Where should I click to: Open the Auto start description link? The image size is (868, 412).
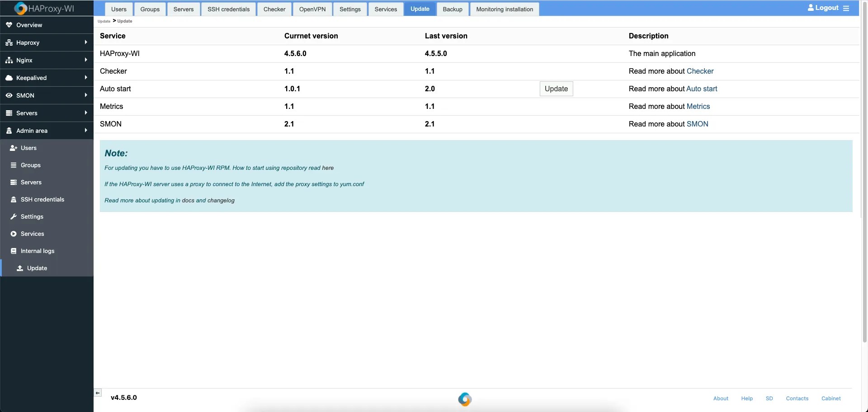click(x=702, y=89)
